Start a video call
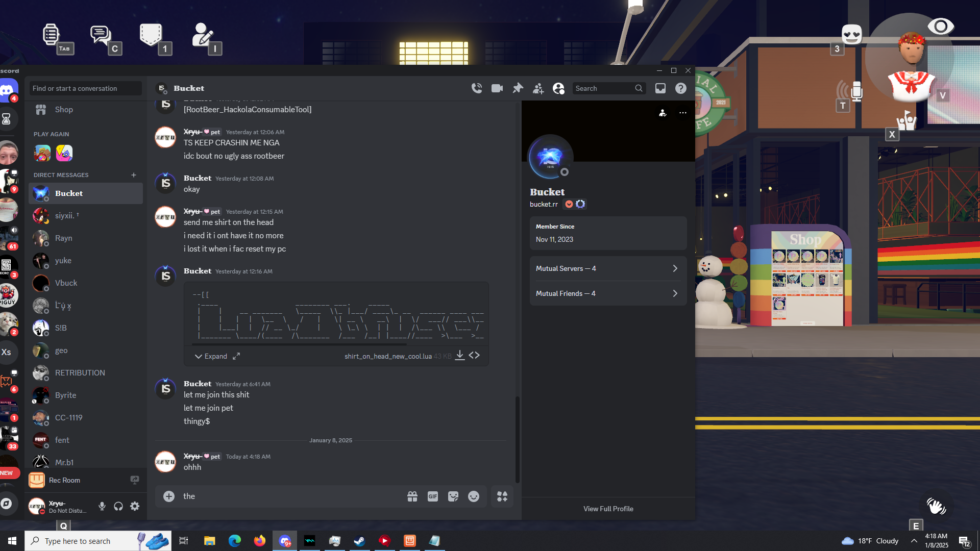Screen dimensions: 980x551 point(497,88)
